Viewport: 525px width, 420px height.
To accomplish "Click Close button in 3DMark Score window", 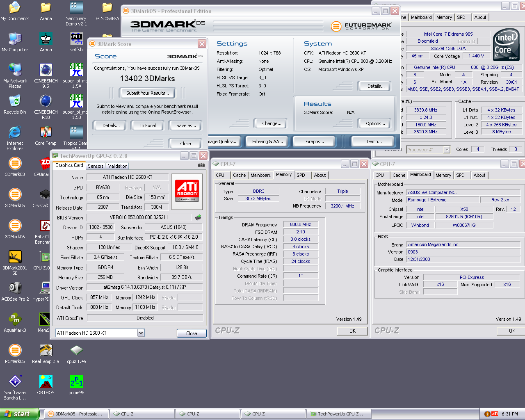I will click(185, 144).
